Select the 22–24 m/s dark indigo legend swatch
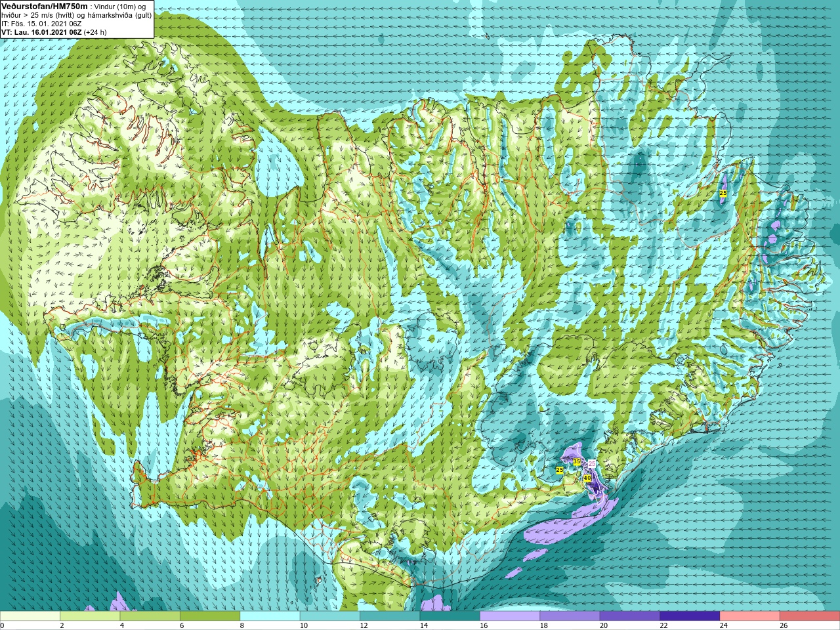Image resolution: width=840 pixels, height=630 pixels. click(690, 616)
